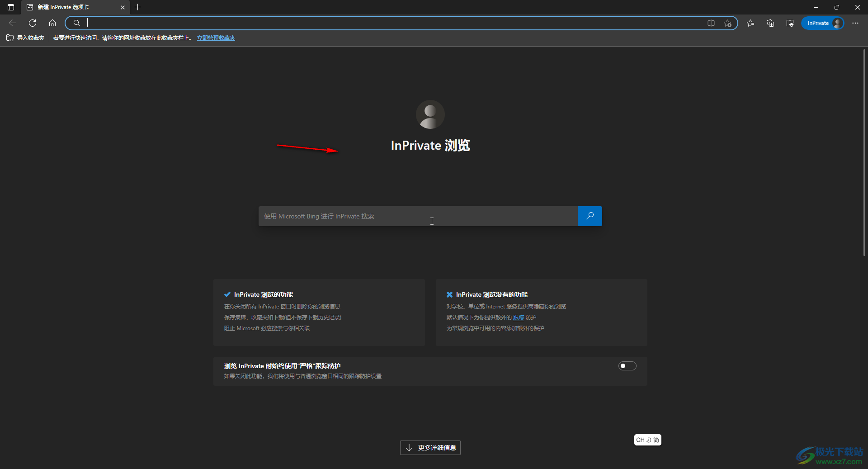Go to the home page icon
This screenshot has height=469, width=868.
click(52, 23)
